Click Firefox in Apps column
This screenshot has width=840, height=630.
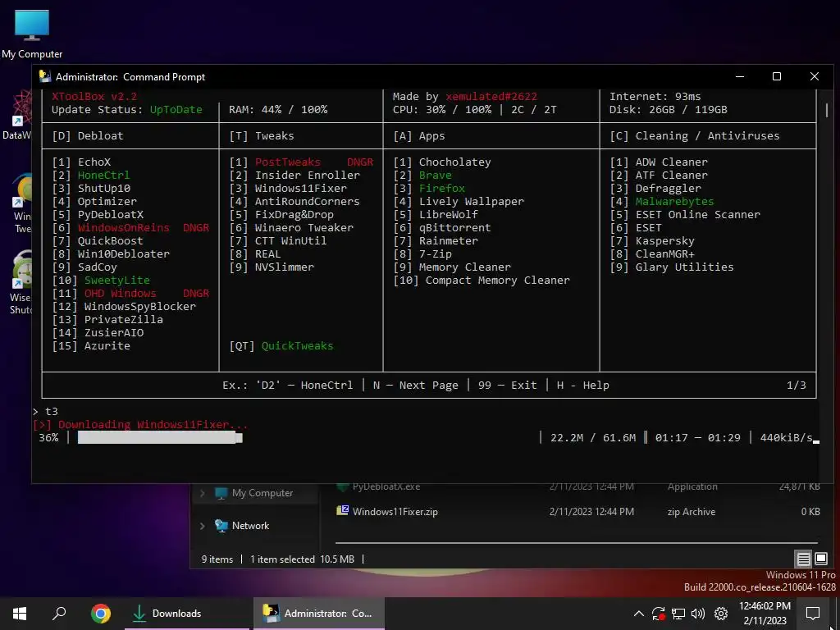(442, 188)
